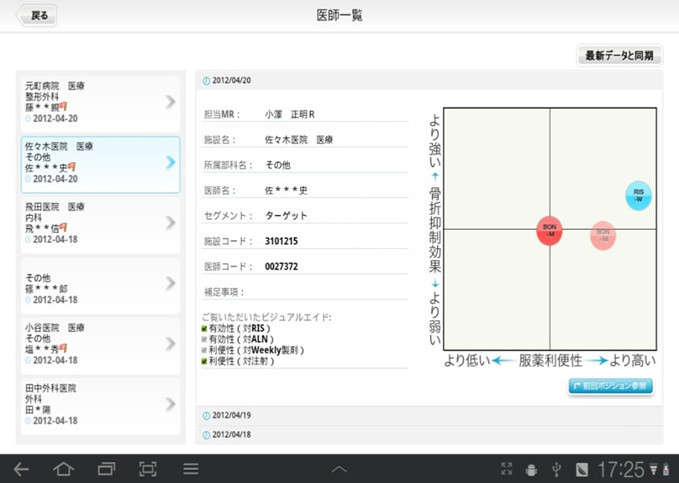679x483 pixels.
Task: Expand the 2012/04/18 visit record
Action: pos(429,434)
